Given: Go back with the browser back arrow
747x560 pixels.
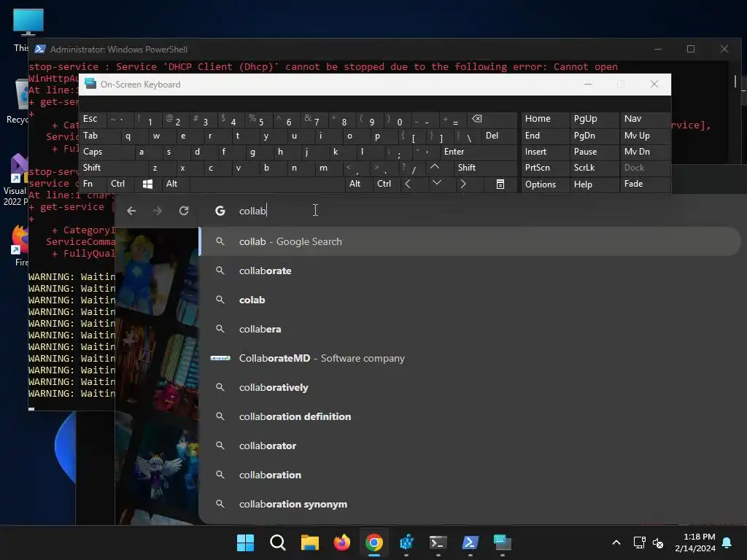Looking at the screenshot, I should coord(131,211).
